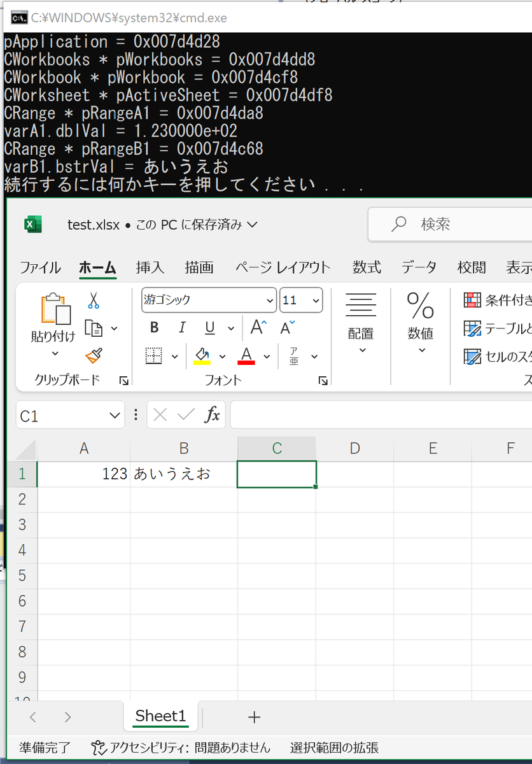Open the 数式 tab
Viewport: 532px width, 764px height.
367,267
